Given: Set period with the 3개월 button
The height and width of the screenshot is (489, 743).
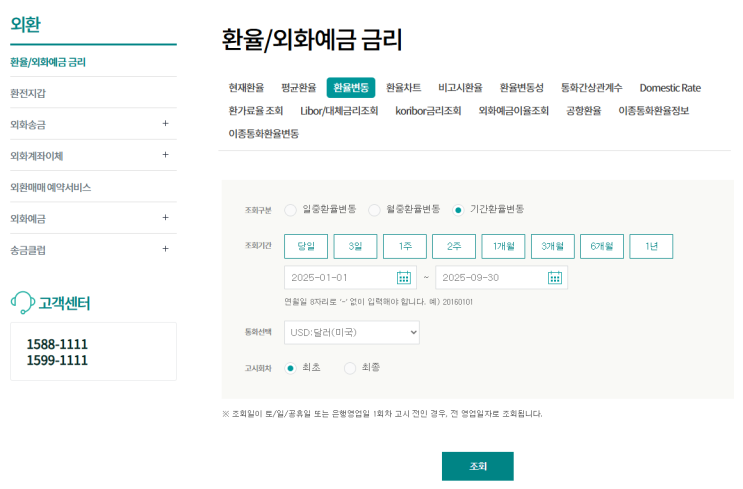Looking at the screenshot, I should [x=553, y=246].
